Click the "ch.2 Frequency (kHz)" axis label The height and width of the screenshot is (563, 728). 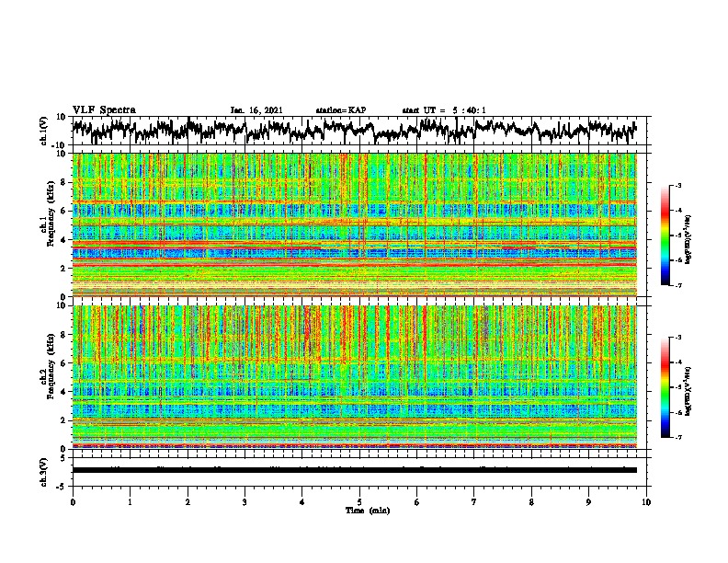tap(46, 366)
